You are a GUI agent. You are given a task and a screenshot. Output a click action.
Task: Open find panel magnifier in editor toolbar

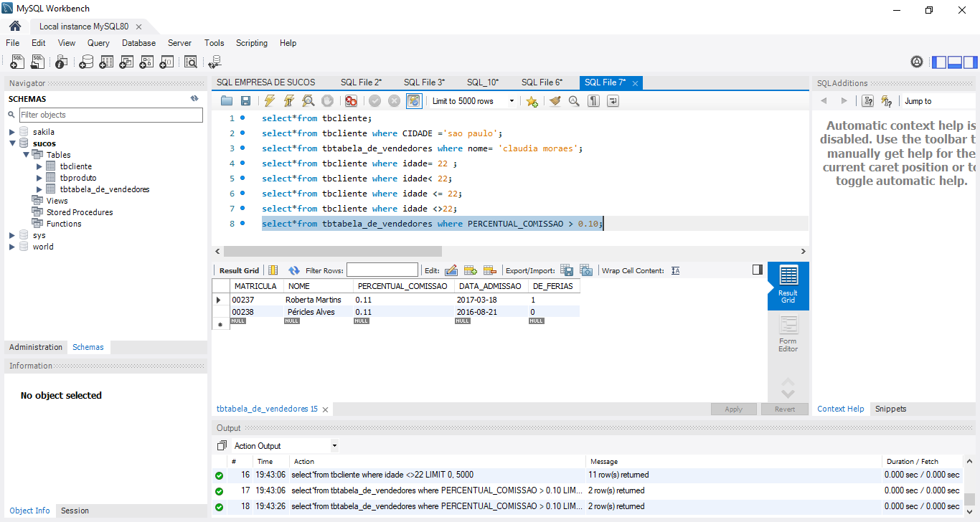574,101
